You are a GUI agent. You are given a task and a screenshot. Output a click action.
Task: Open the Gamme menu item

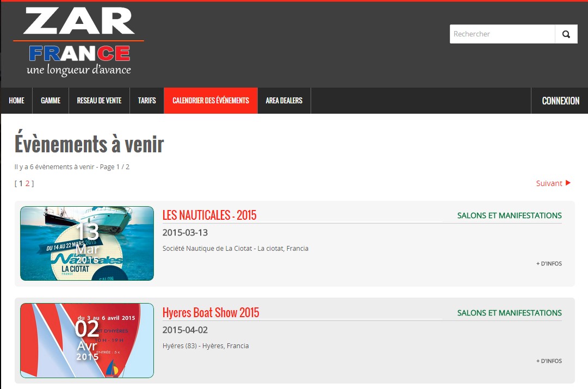(51, 101)
